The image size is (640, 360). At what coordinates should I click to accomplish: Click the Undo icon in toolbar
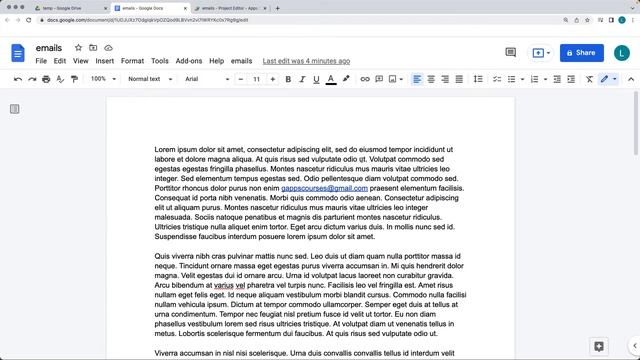click(18, 79)
